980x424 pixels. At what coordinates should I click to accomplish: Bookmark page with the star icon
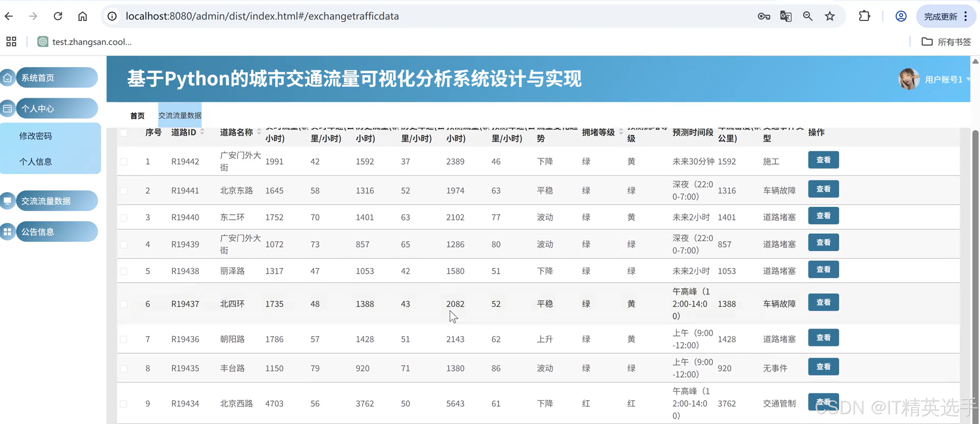pyautogui.click(x=829, y=16)
